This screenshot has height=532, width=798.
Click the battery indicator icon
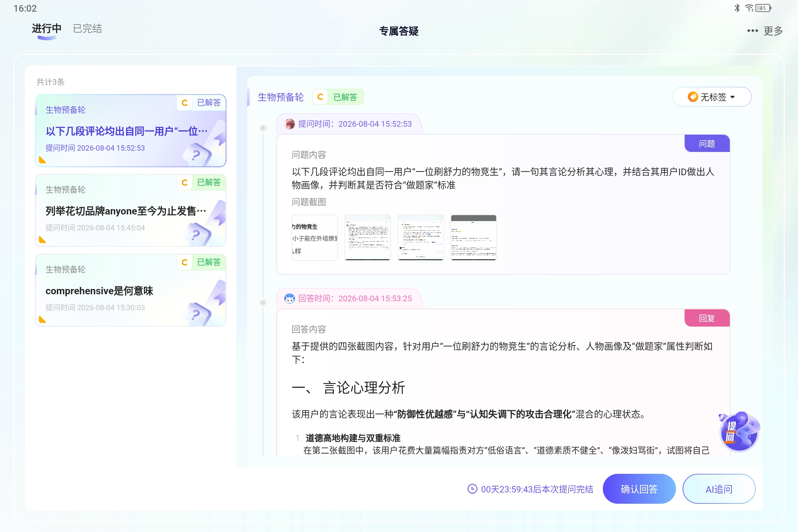coord(763,8)
